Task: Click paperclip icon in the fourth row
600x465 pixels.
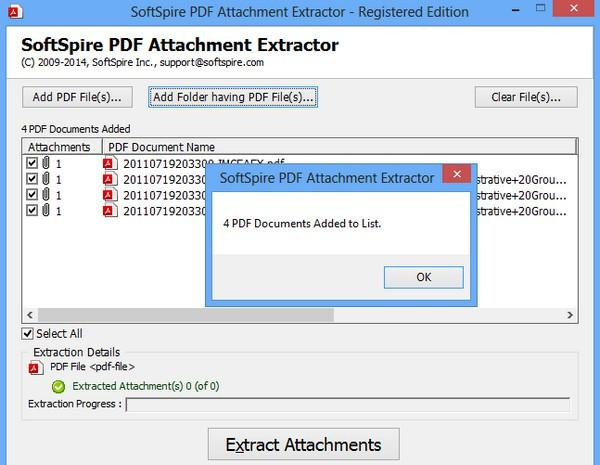Action: 46,210
